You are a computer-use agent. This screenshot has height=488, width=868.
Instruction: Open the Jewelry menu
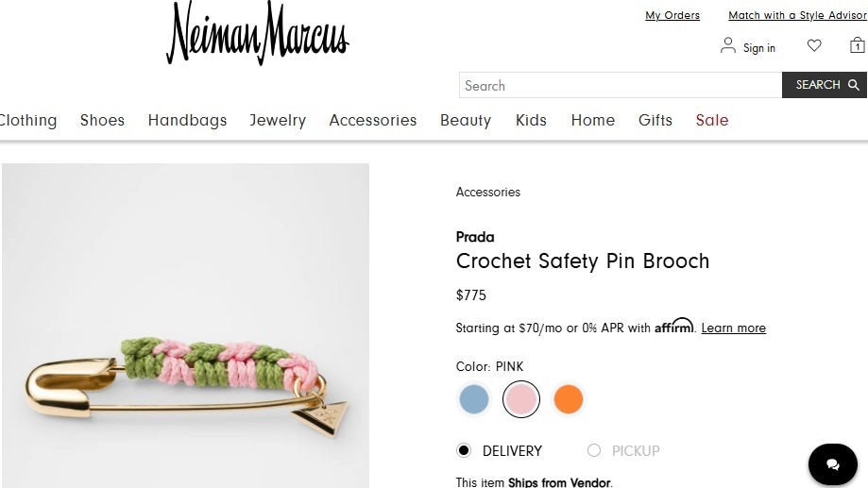coord(278,120)
